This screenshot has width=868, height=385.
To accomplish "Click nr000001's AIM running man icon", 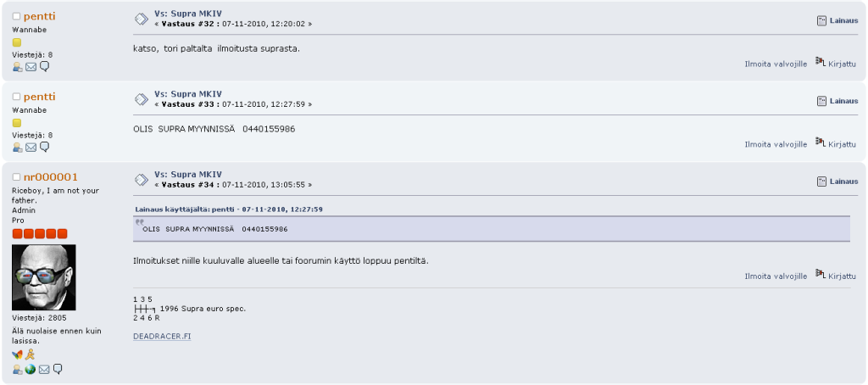I will (30, 354).
